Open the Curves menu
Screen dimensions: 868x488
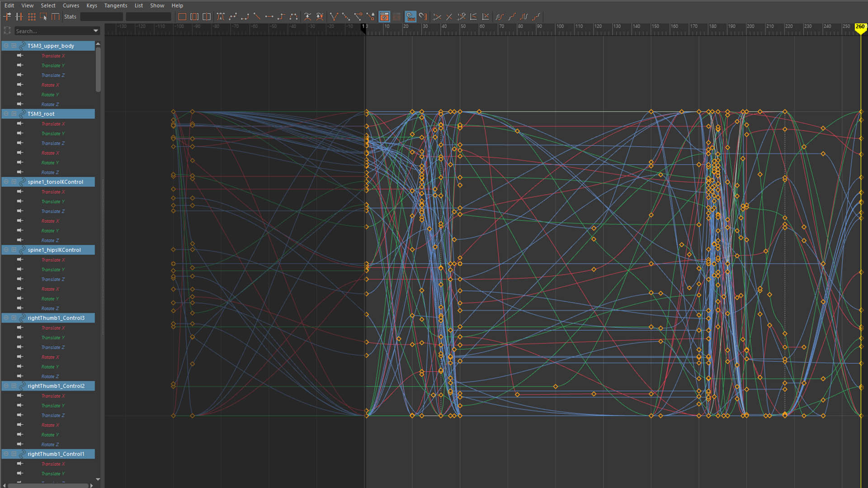(71, 5)
